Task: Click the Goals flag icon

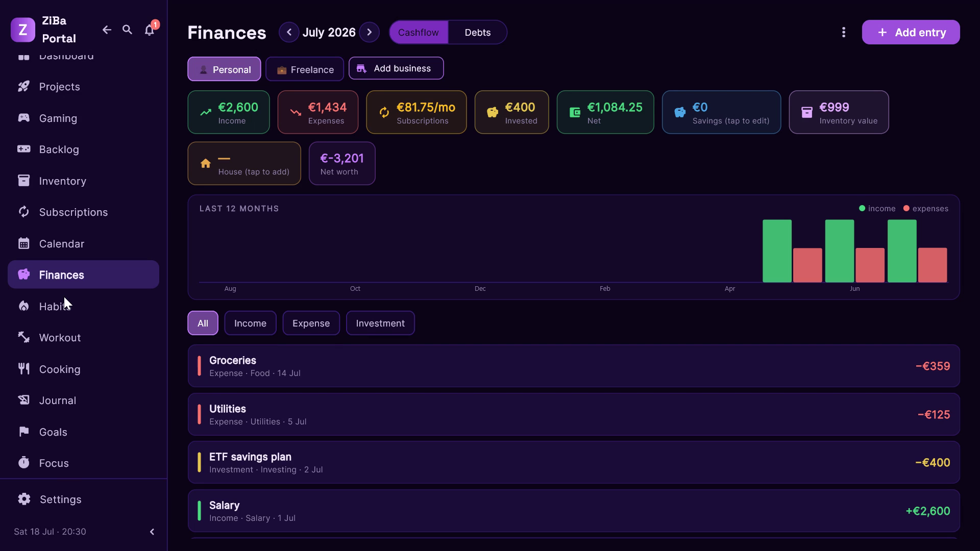Action: [24, 432]
